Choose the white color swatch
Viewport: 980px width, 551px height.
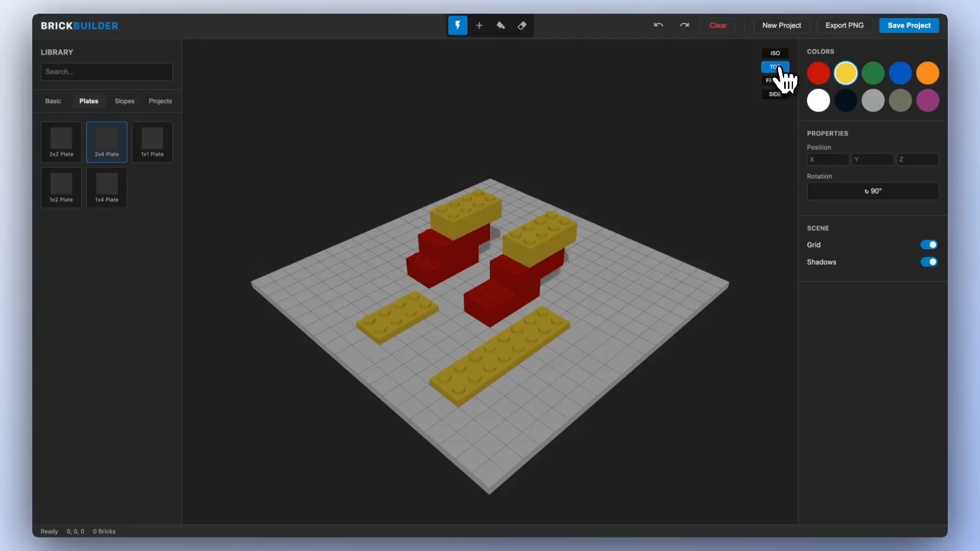[x=818, y=100]
